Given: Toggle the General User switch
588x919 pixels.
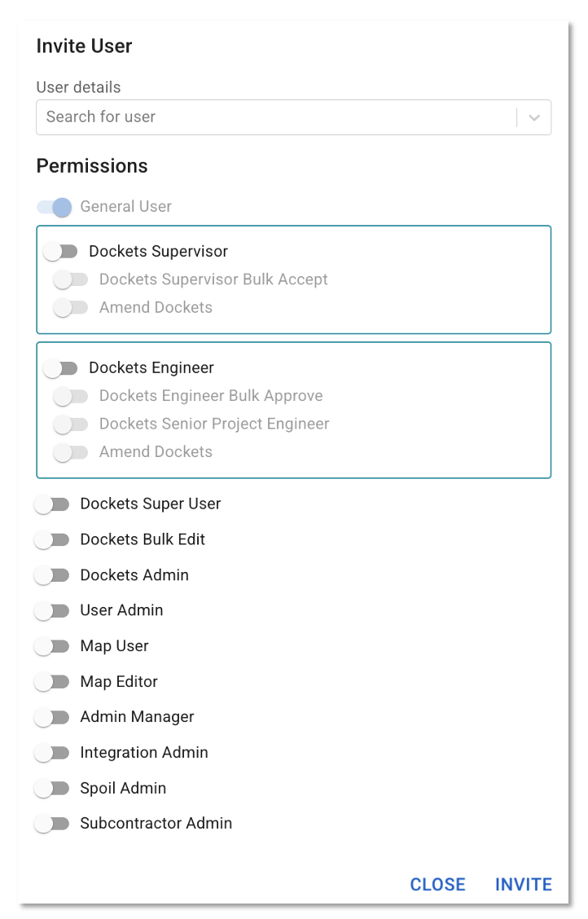Looking at the screenshot, I should click(x=54, y=207).
